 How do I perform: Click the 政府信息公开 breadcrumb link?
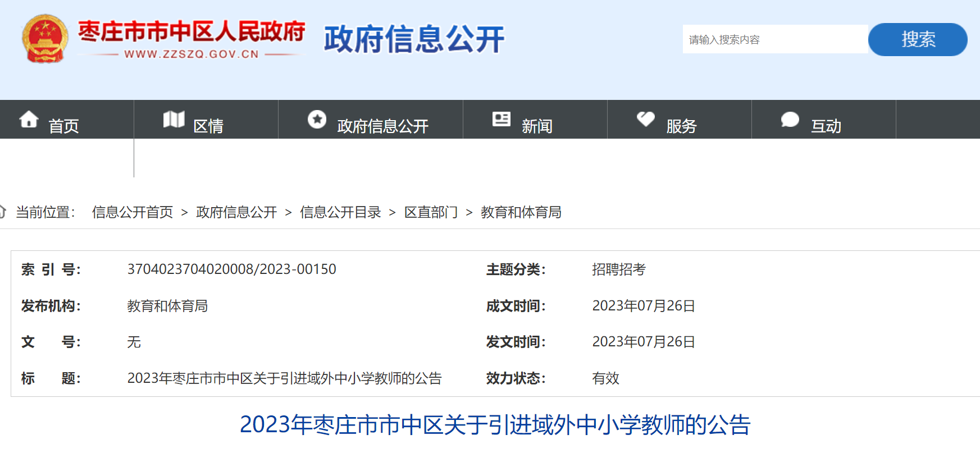coord(236,212)
